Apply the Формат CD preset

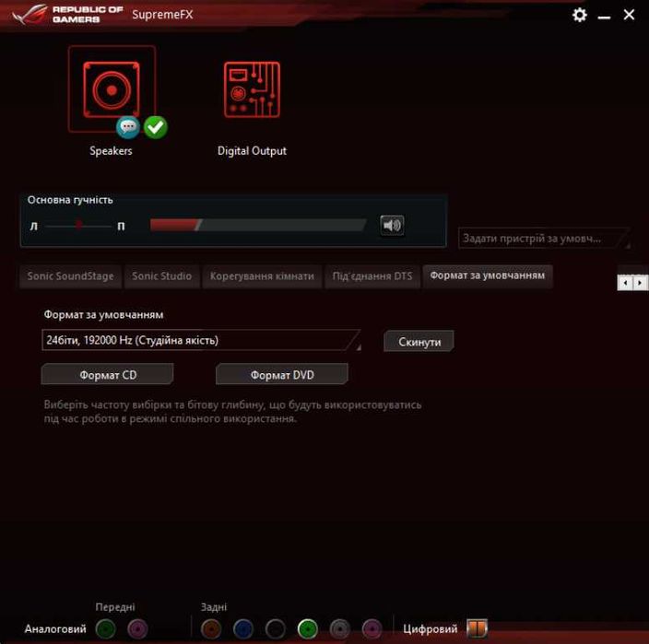tap(107, 375)
